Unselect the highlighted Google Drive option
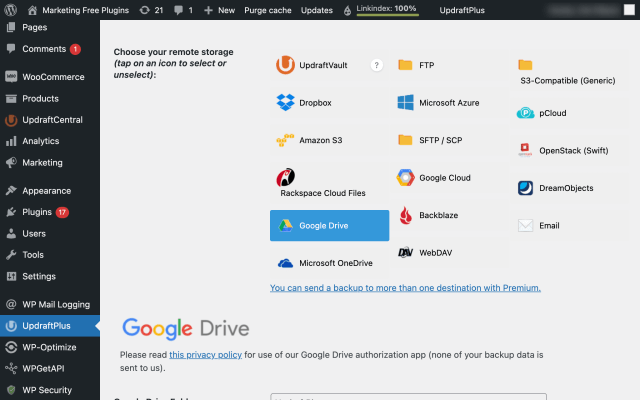The height and width of the screenshot is (400, 640). click(x=329, y=225)
